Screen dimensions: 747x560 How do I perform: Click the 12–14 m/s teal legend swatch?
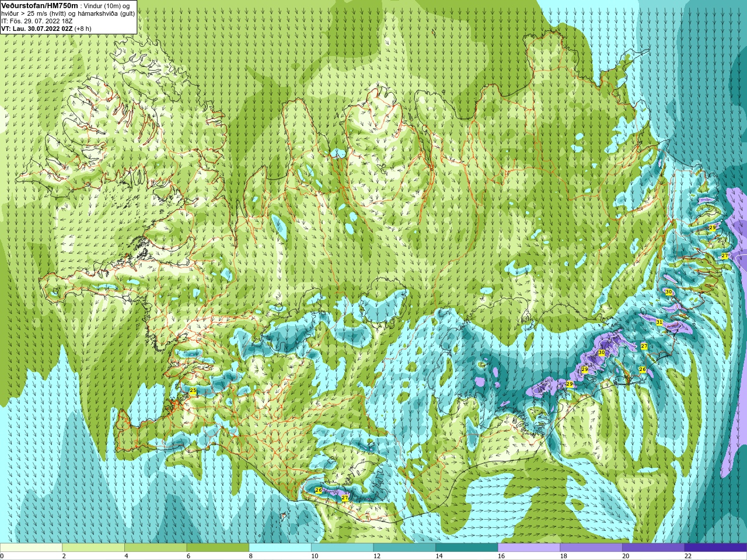coord(404,548)
